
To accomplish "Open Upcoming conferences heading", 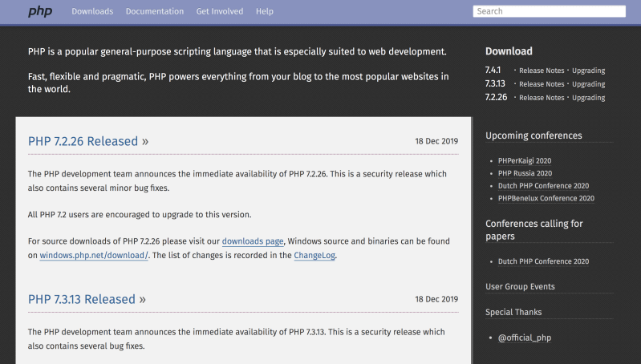I will point(533,135).
